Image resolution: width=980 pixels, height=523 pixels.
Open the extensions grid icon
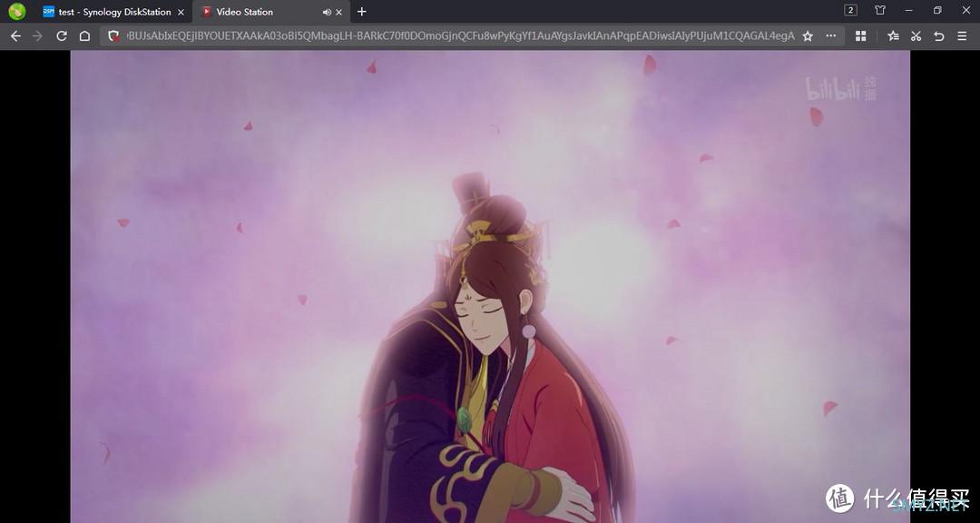pyautogui.click(x=860, y=36)
